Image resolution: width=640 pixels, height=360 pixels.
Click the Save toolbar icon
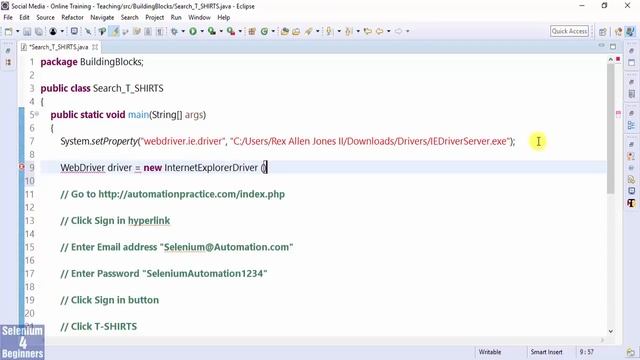[27, 31]
